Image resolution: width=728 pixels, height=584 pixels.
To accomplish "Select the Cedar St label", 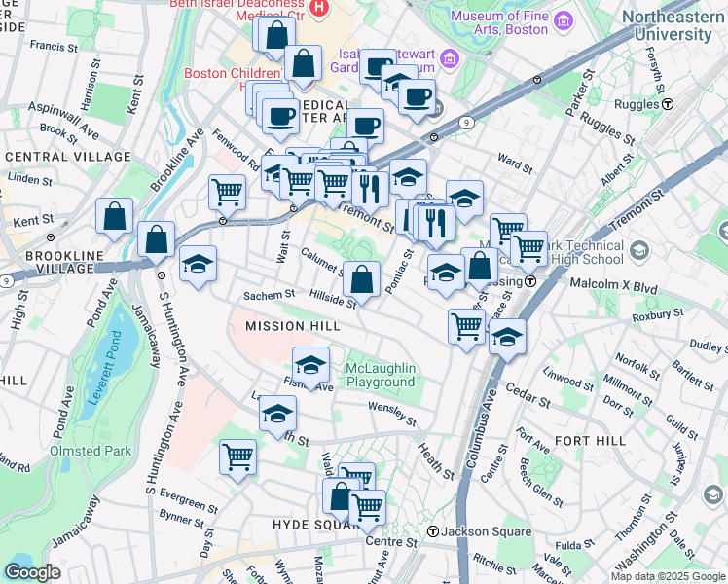I will pos(528,395).
